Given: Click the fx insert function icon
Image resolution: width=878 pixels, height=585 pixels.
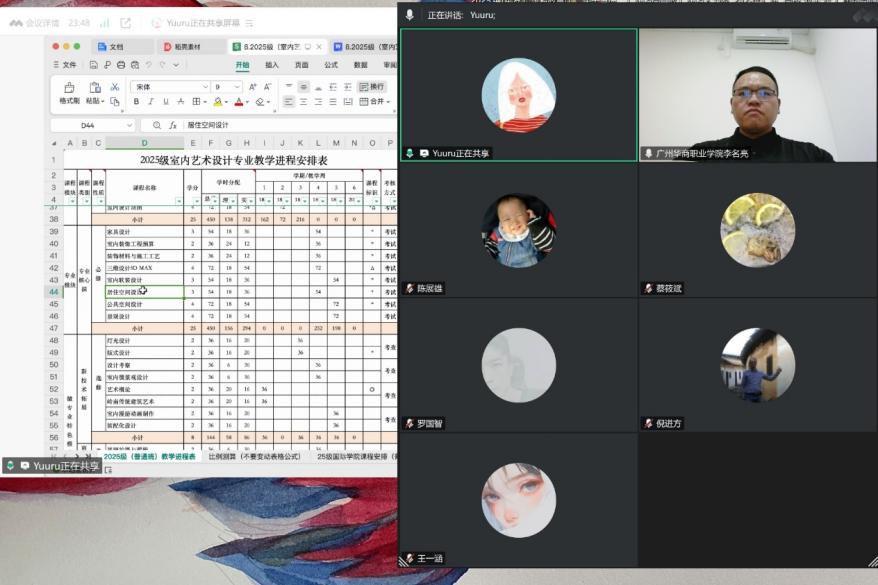Looking at the screenshot, I should tap(172, 126).
